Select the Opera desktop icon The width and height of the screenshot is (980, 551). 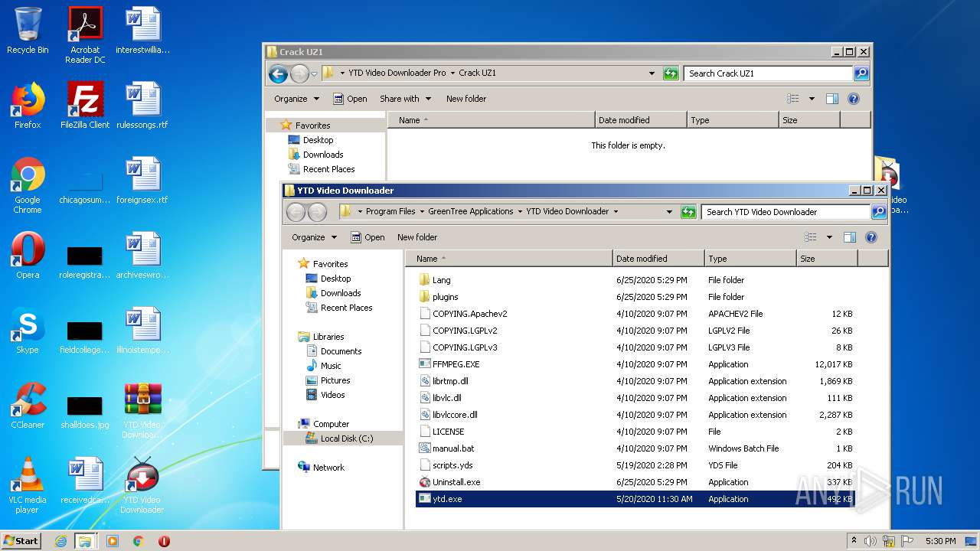(28, 256)
